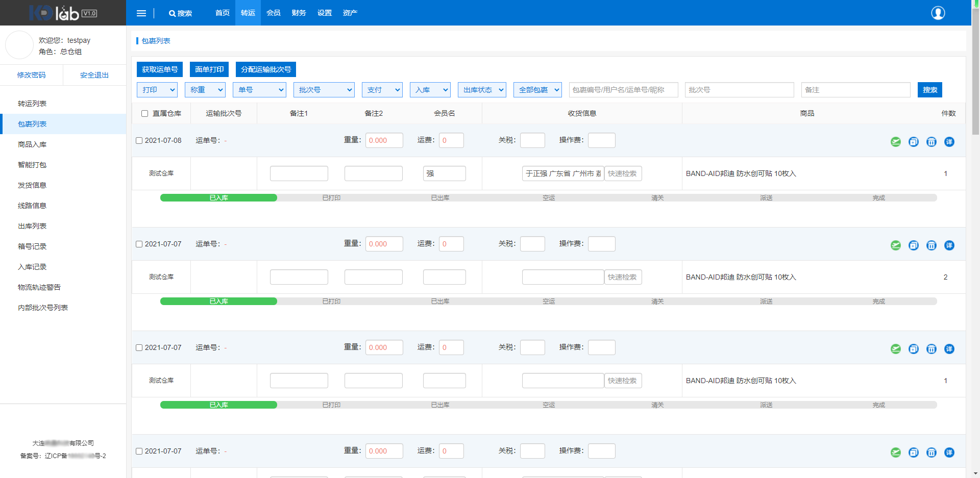
Task: Open the 称重 filter dropdown
Action: [x=205, y=90]
